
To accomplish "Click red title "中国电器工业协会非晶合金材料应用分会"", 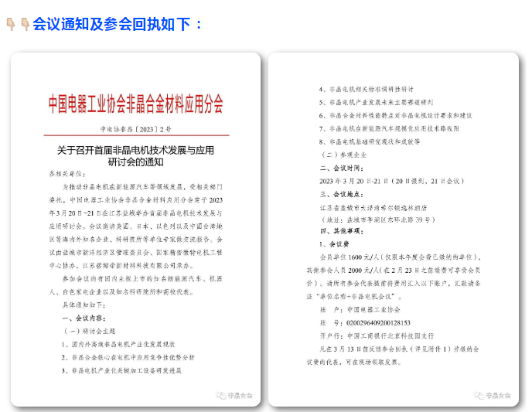I will tap(136, 104).
